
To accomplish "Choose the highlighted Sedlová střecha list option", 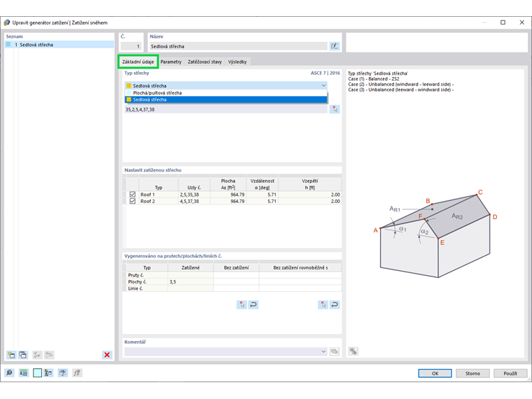I will pos(226,99).
